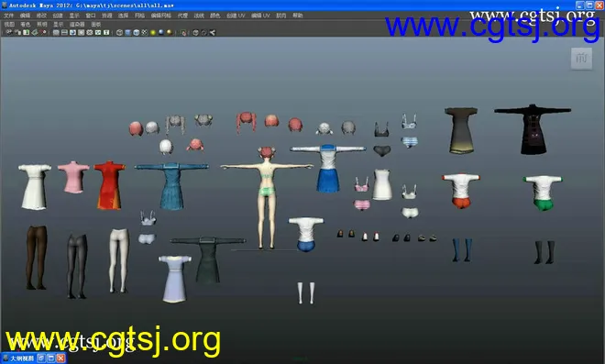This screenshot has width=605, height=364.
Task: Switch viewport to wireframe display
Action: coord(119,32)
